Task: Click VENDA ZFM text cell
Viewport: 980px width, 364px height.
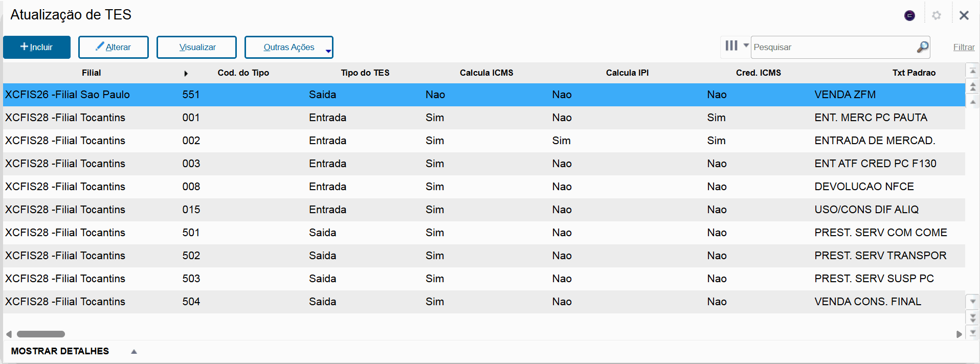Action: tap(845, 95)
